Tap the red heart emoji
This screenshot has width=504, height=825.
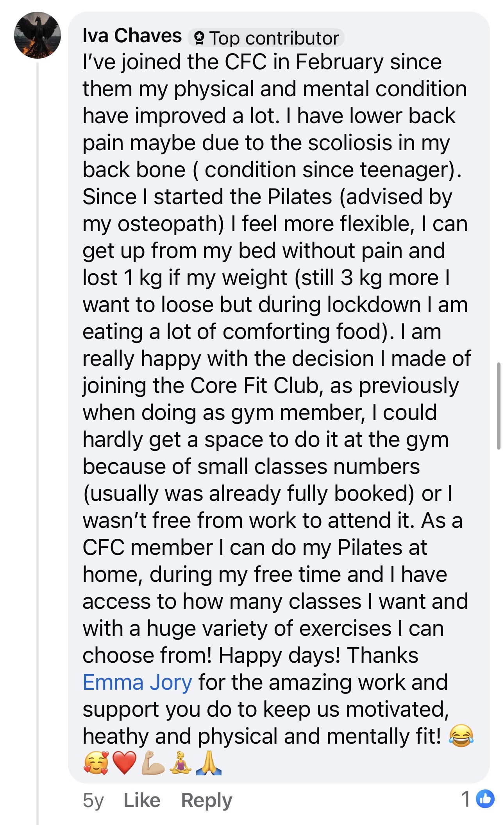coord(124,763)
